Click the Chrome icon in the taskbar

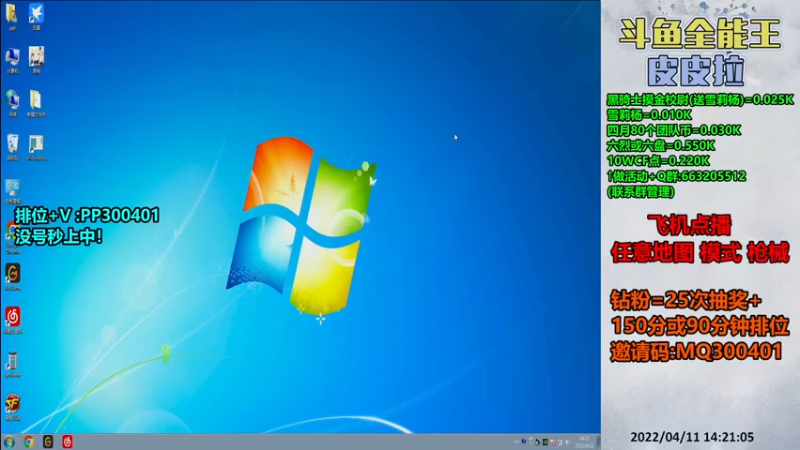click(29, 442)
